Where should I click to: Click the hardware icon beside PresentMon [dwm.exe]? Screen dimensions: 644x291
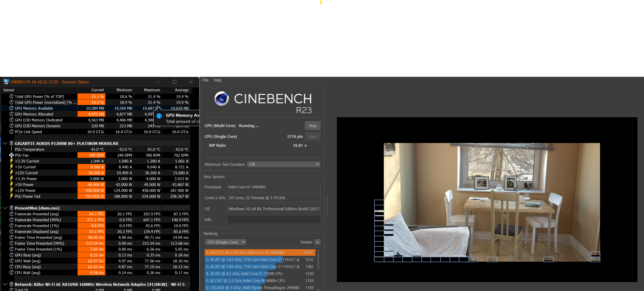coord(11,208)
